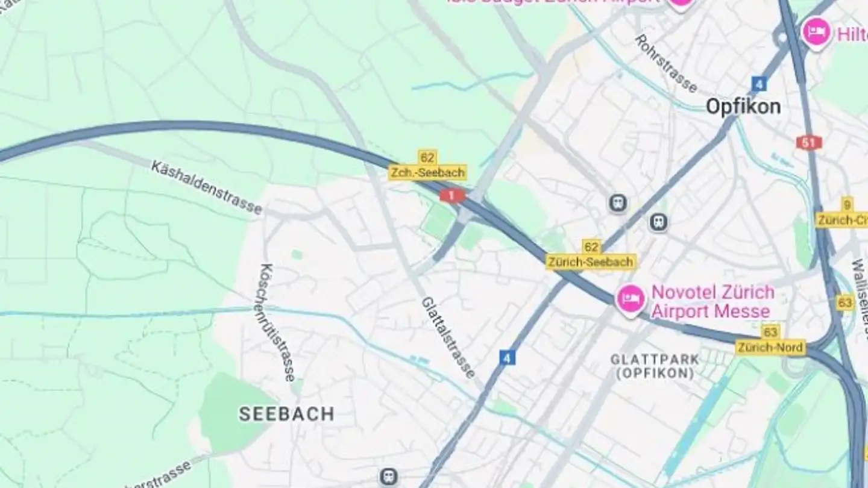Select the Zürich-Seebach exit 62 sign
Image resolution: width=868 pixels, height=488 pixels.
click(x=591, y=255)
